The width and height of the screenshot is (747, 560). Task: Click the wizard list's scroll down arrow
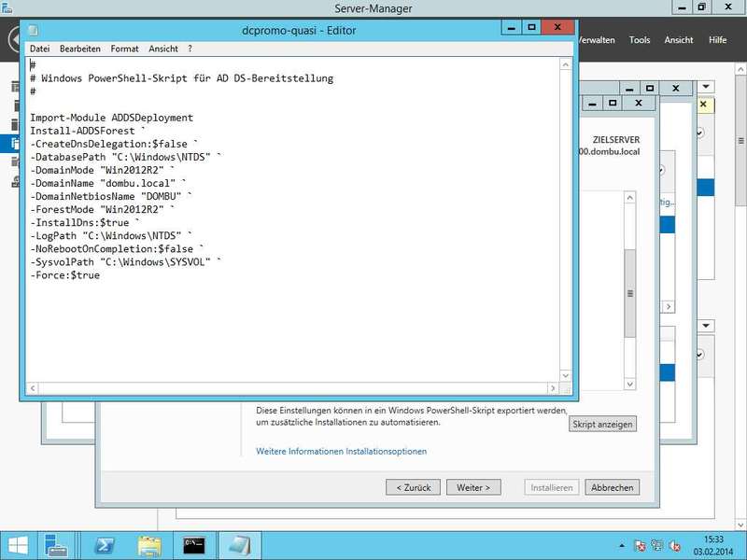tap(629, 384)
